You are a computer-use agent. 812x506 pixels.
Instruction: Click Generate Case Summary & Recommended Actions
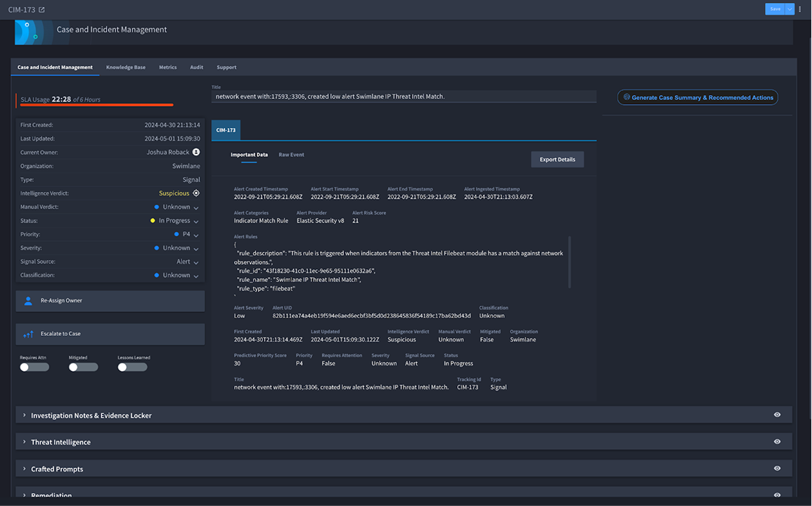[x=697, y=98]
